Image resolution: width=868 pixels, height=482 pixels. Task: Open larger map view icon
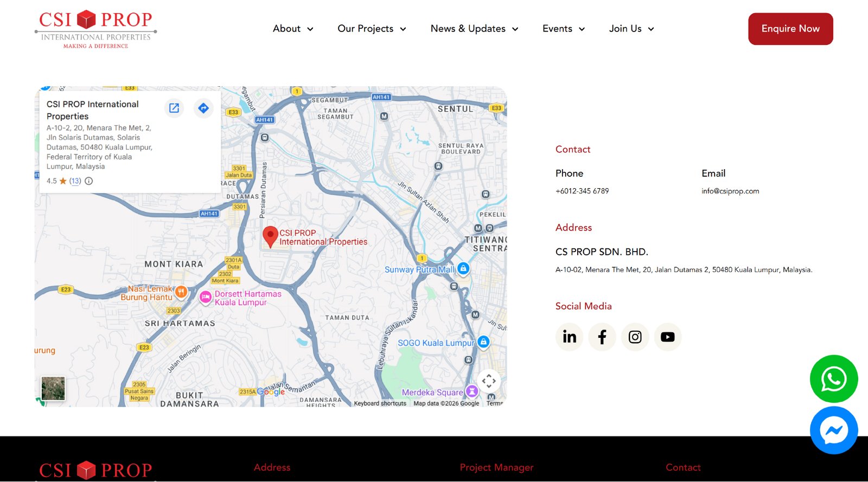(x=174, y=108)
